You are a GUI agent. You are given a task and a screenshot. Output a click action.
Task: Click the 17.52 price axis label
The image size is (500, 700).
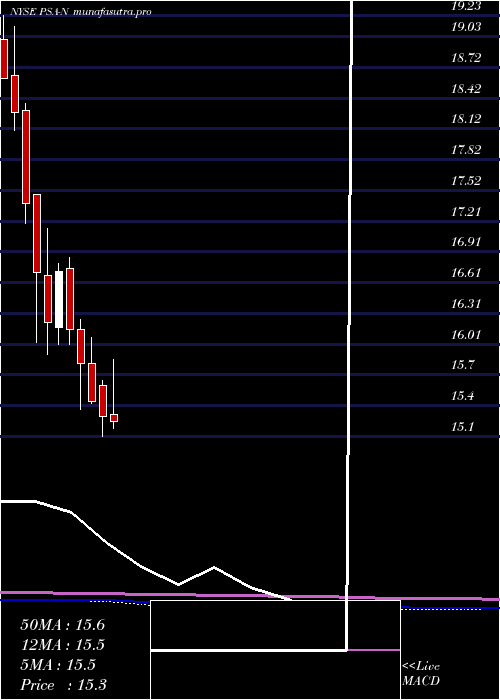466,181
